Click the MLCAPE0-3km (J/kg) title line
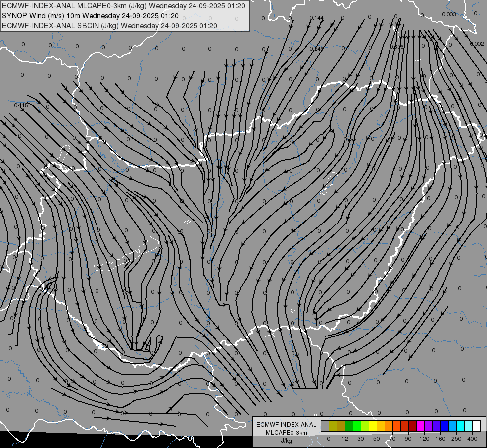 (x=123, y=6)
